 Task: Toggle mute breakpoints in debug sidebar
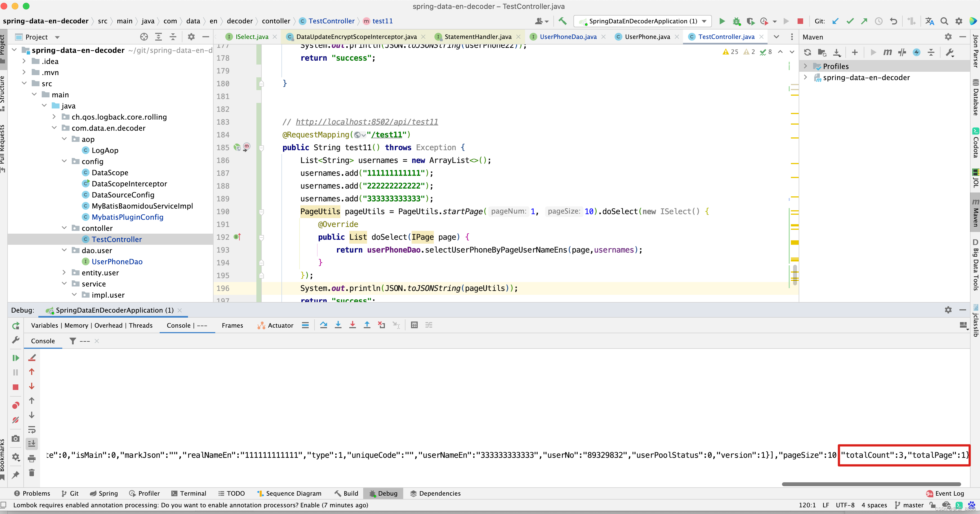click(16, 420)
